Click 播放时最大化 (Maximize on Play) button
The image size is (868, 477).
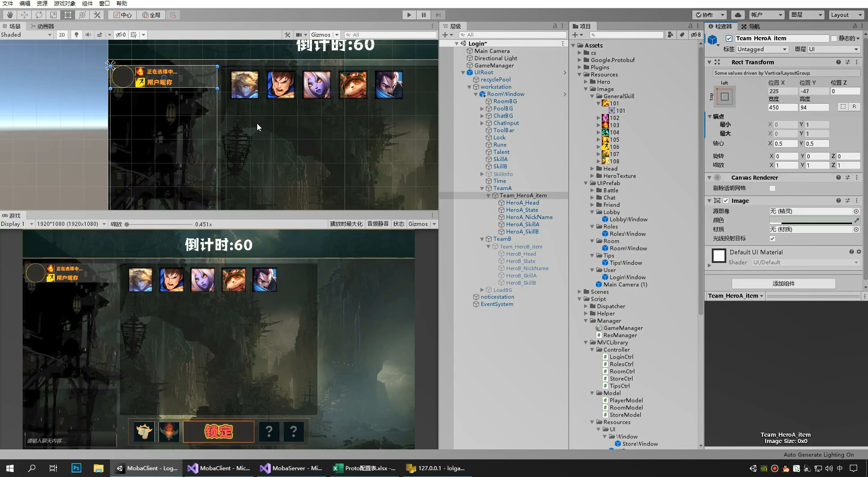click(x=346, y=224)
